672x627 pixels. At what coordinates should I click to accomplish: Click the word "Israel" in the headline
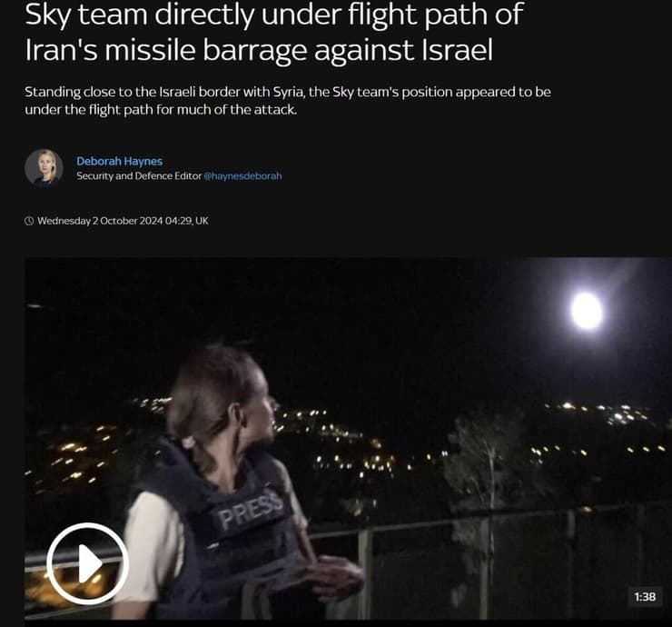pyautogui.click(x=458, y=50)
